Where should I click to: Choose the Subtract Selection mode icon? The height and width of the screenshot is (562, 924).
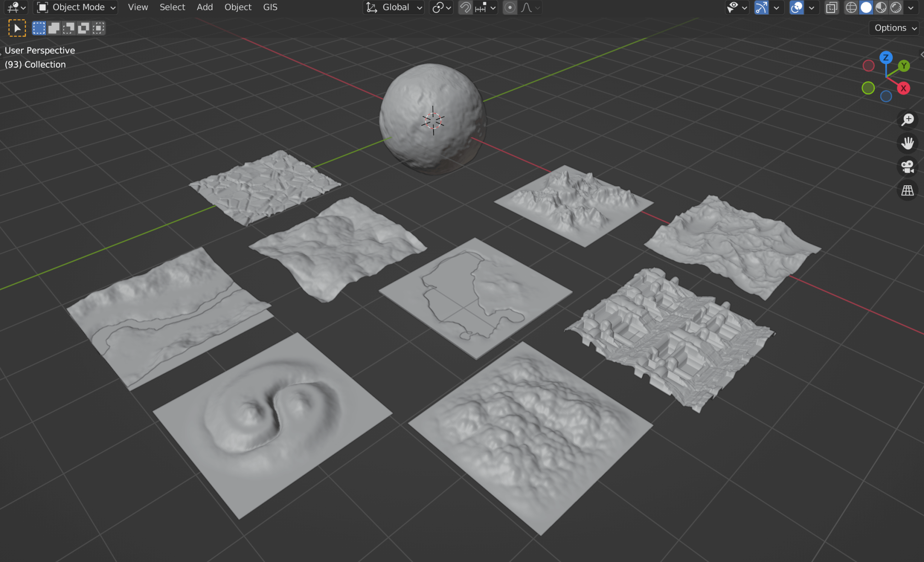[x=69, y=28]
